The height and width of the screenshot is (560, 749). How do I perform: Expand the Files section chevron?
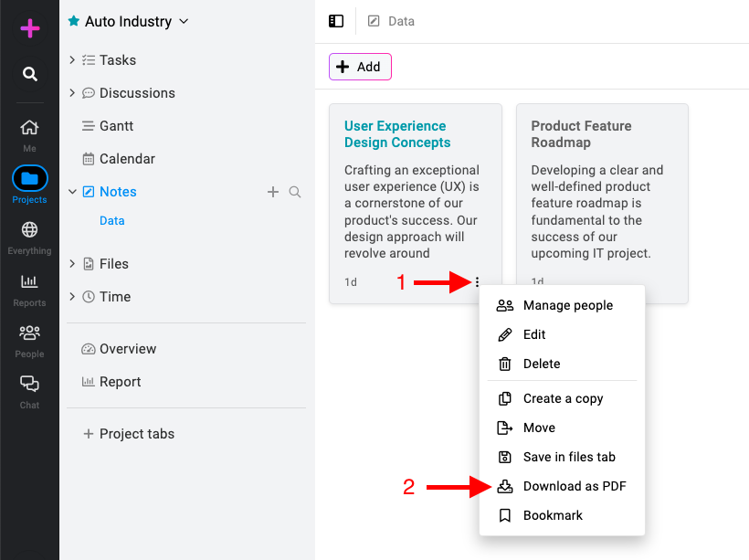(x=72, y=264)
